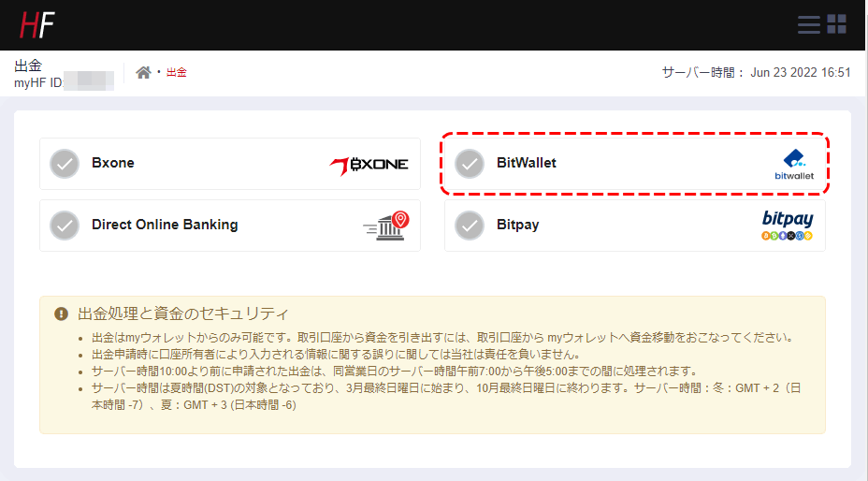Screen dimensions: 868x481
Task: Click the warning exclamation icon
Action: [x=61, y=314]
